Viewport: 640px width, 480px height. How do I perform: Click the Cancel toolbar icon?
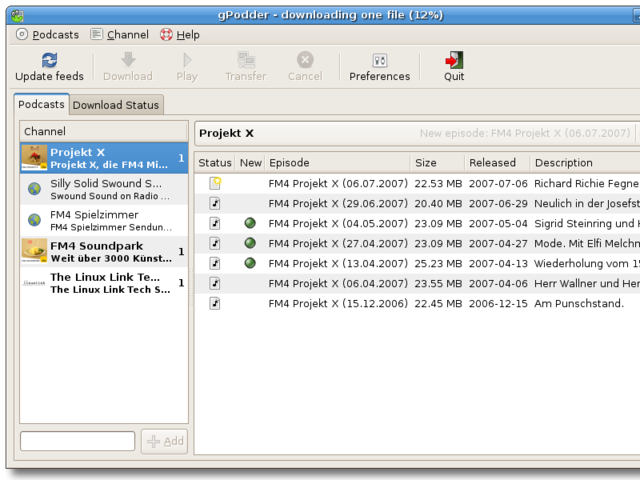tap(305, 60)
